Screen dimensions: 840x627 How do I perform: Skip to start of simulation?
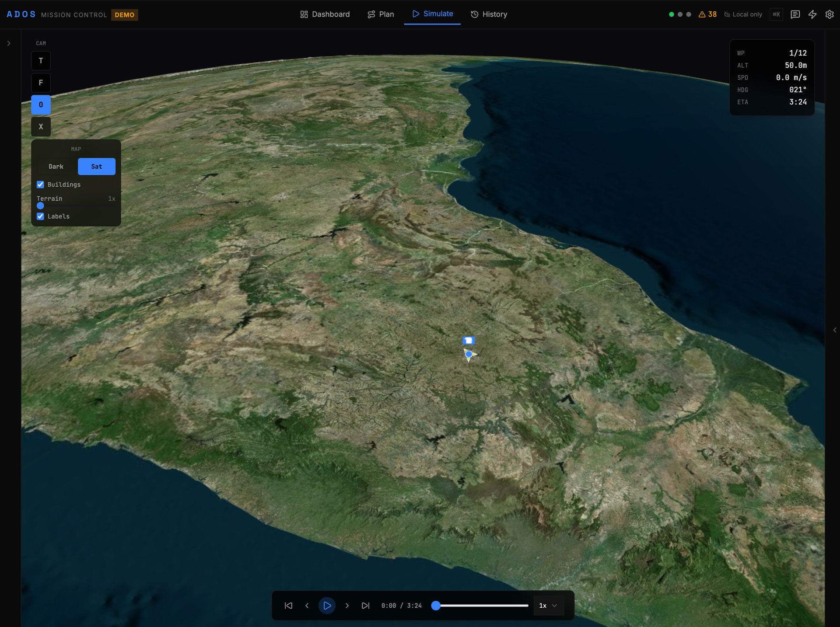click(288, 606)
